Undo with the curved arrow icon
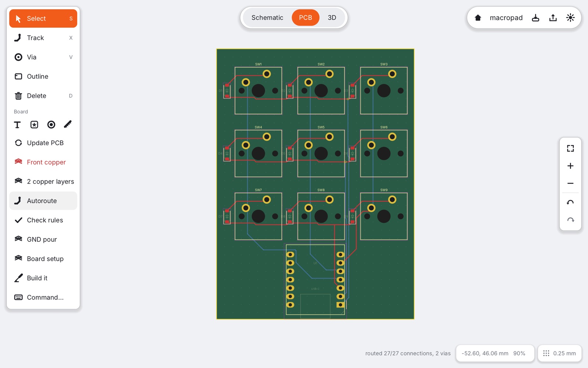Image resolution: width=588 pixels, height=368 pixels. point(570,202)
